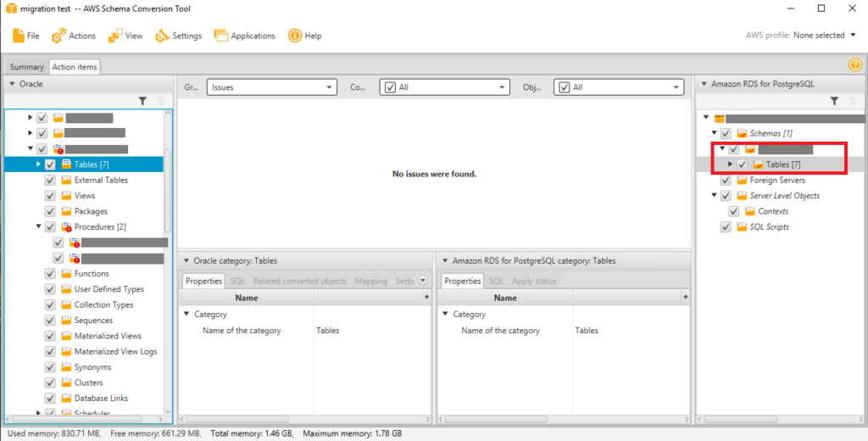Viewport: 868px width, 441px height.
Task: Click the SQL Scripts folder icon
Action: point(742,226)
